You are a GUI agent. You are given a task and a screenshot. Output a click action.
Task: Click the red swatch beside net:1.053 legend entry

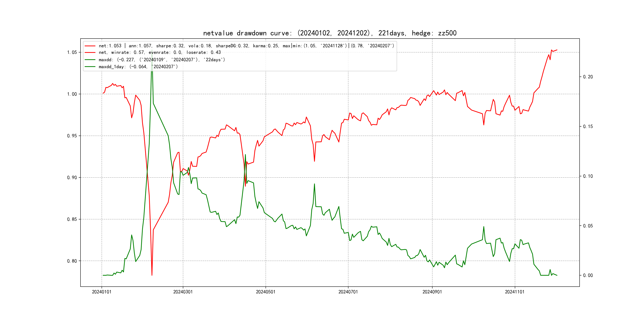90,46
